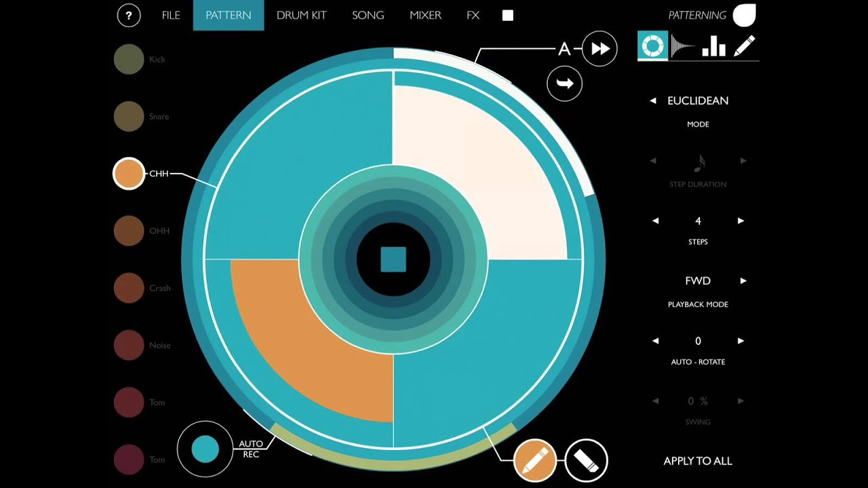Decrease STEPS count with left arrow
This screenshot has height=488, width=868.
click(655, 221)
